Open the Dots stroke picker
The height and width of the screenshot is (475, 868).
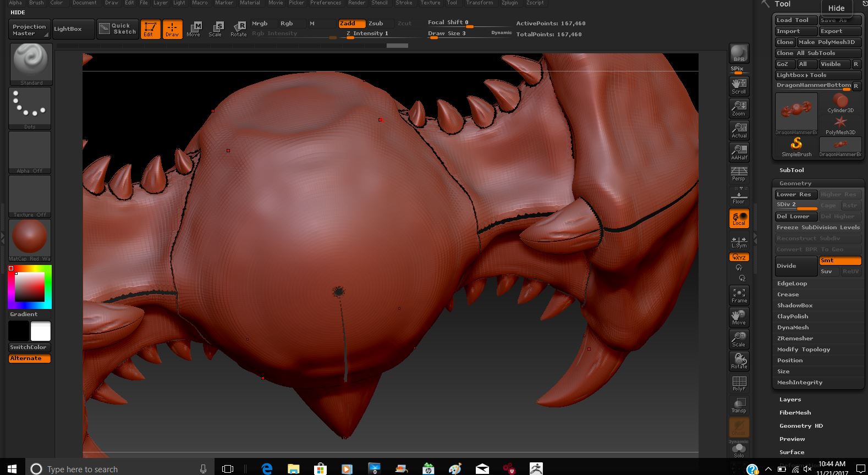(31, 108)
